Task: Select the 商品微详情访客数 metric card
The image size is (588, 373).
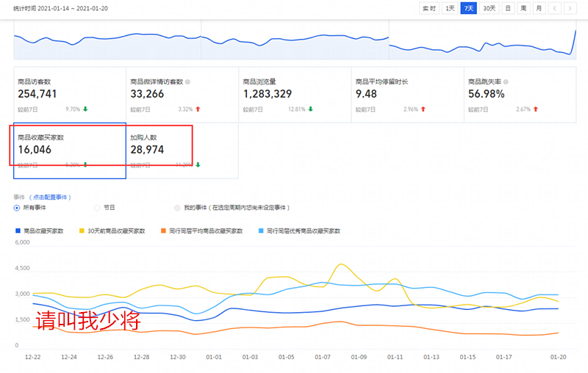Action: click(x=182, y=95)
